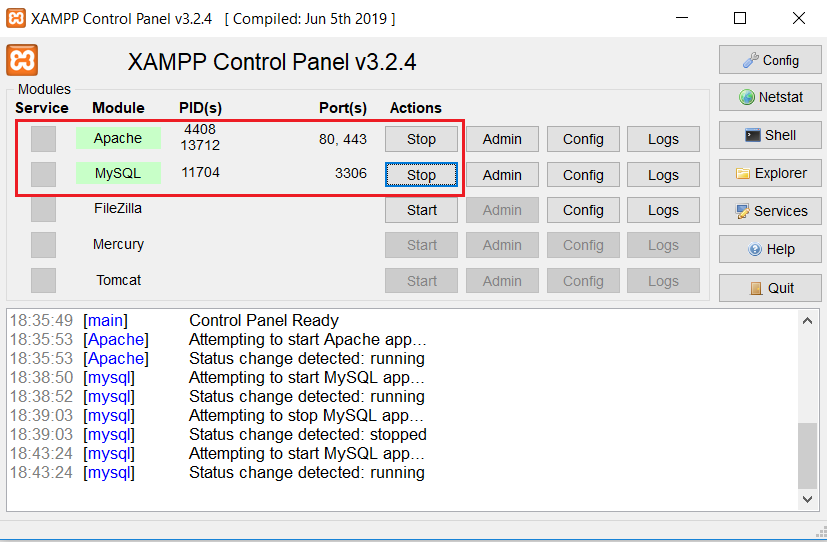The image size is (827, 542).
Task: Open Services using its icon button
Action: (x=770, y=211)
